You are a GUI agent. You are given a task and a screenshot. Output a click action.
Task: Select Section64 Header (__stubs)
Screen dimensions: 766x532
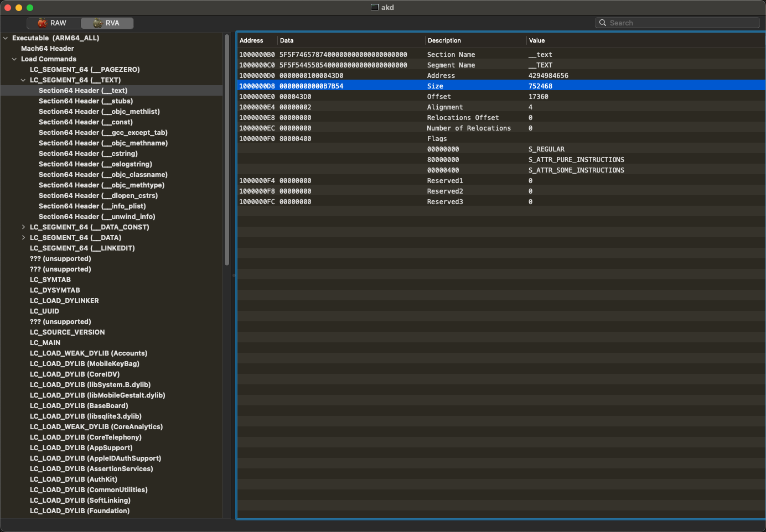pyautogui.click(x=86, y=101)
